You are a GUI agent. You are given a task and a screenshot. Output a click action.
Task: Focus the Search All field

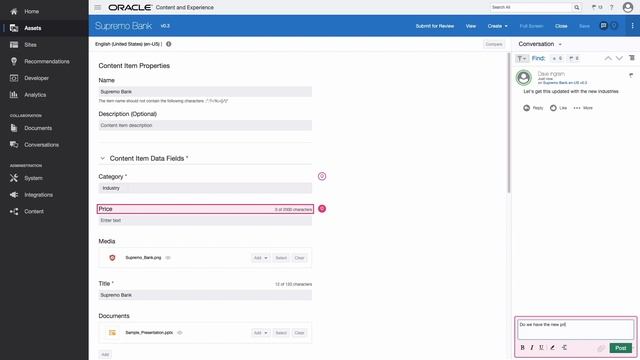(531, 7)
